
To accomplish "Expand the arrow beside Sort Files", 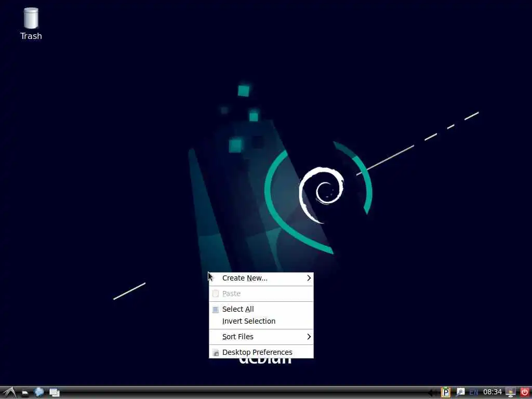I will click(309, 337).
